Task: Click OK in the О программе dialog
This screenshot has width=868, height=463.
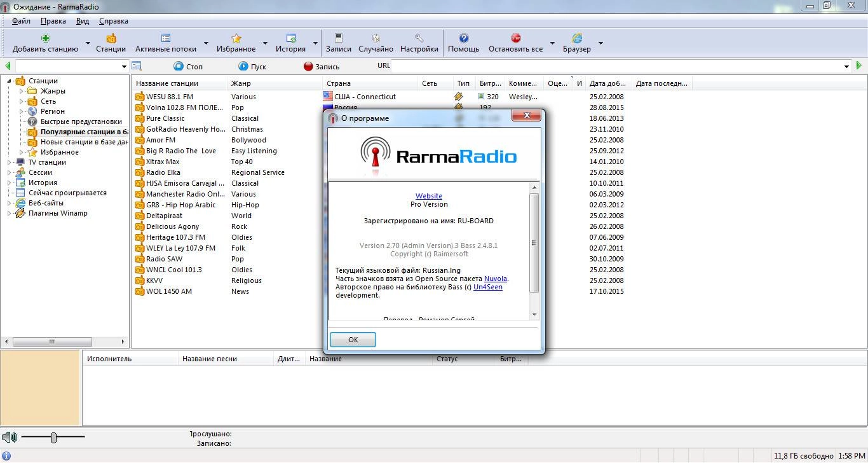Action: (x=353, y=340)
